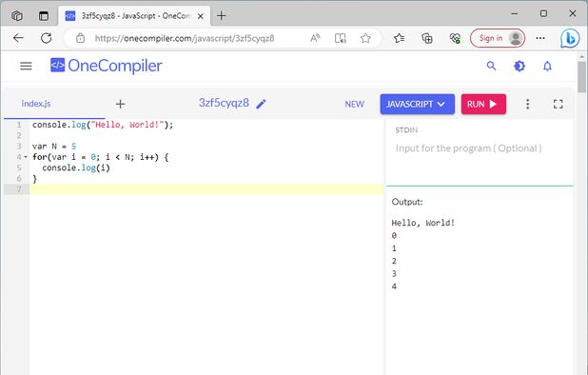Select the index.js file tab
Viewport: 588px width, 375px height.
(36, 104)
